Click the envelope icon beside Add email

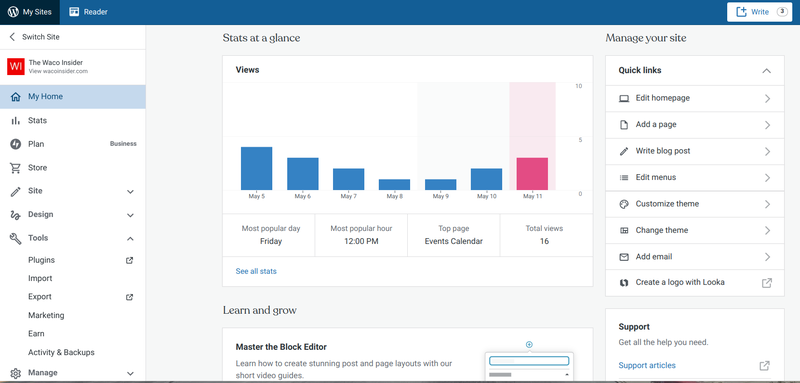pos(624,257)
